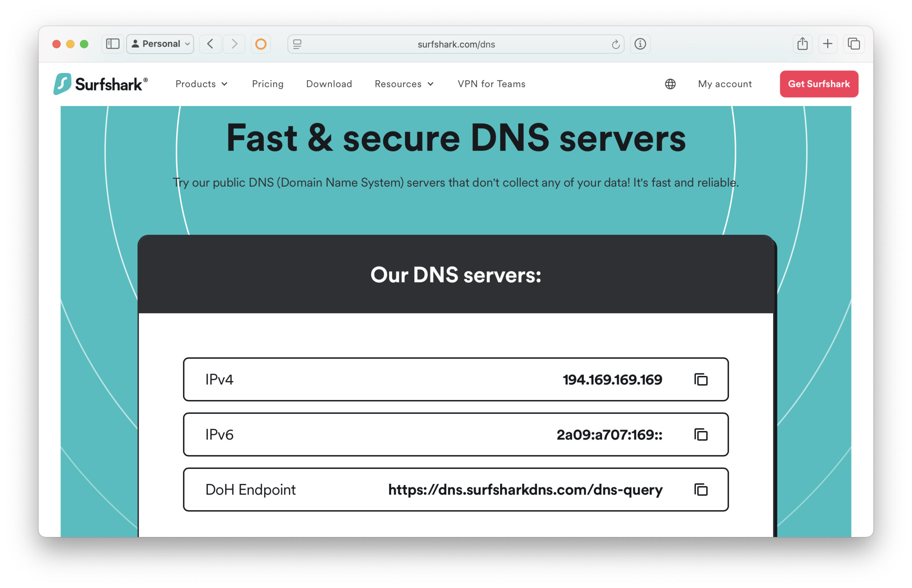Open the website privacy report info icon
The width and height of the screenshot is (912, 588).
click(x=640, y=44)
